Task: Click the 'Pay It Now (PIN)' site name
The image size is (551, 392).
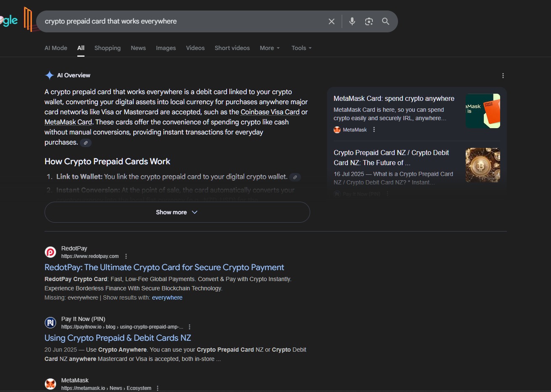Action: point(83,319)
